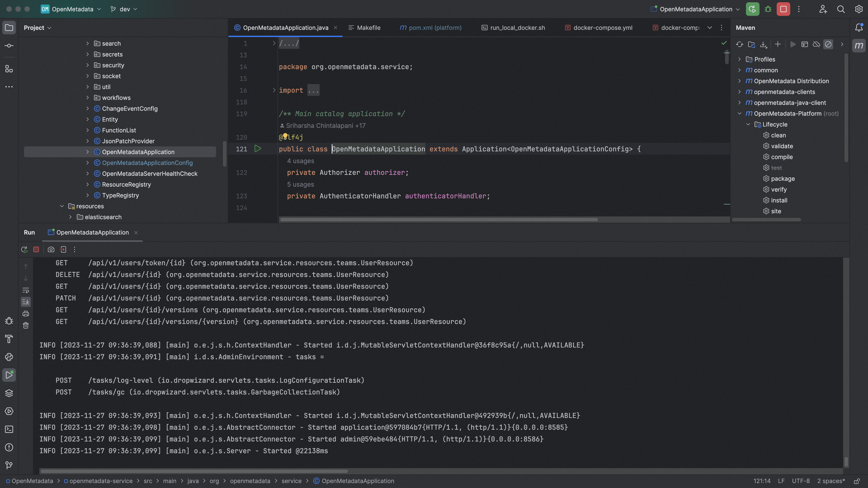Screen dimensions: 868x488
Task: Toggle Maven skip tests mode
Action: (x=828, y=45)
